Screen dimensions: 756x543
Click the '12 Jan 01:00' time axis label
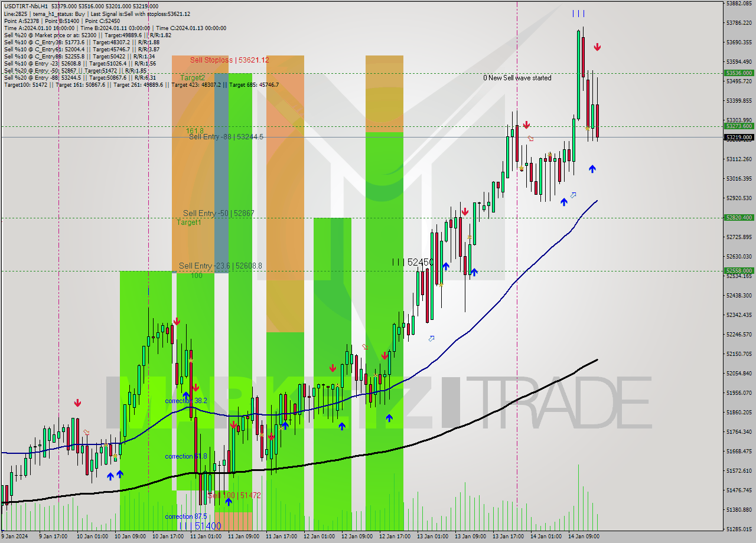coord(318,537)
